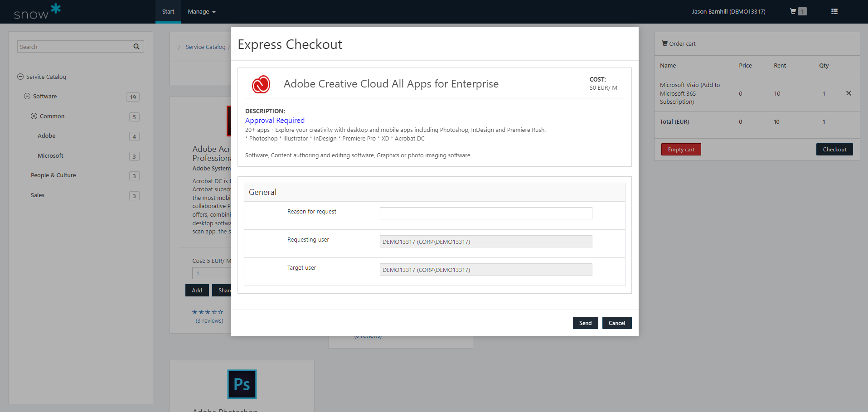This screenshot has width=868, height=412.
Task: Click user name Jason Barnhill (DEMO13317)
Action: click(x=728, y=11)
